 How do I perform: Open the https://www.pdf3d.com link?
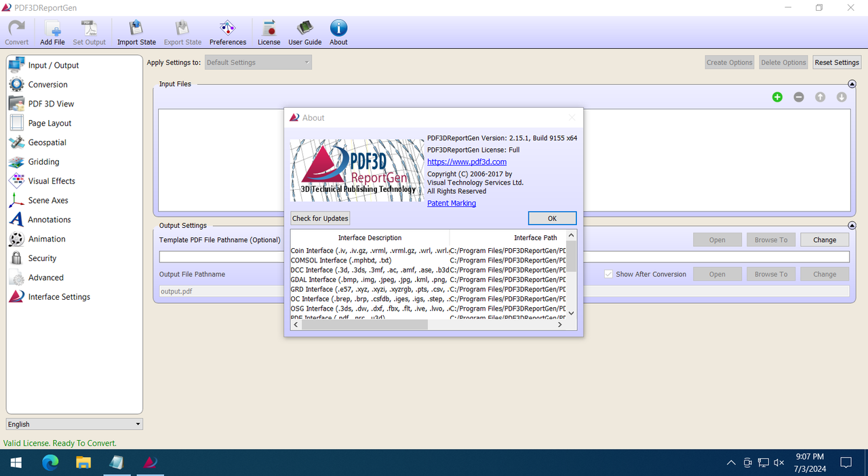tap(467, 162)
